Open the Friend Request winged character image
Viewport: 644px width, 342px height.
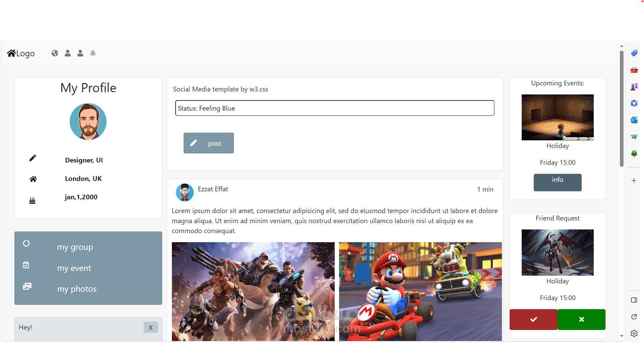point(558,253)
